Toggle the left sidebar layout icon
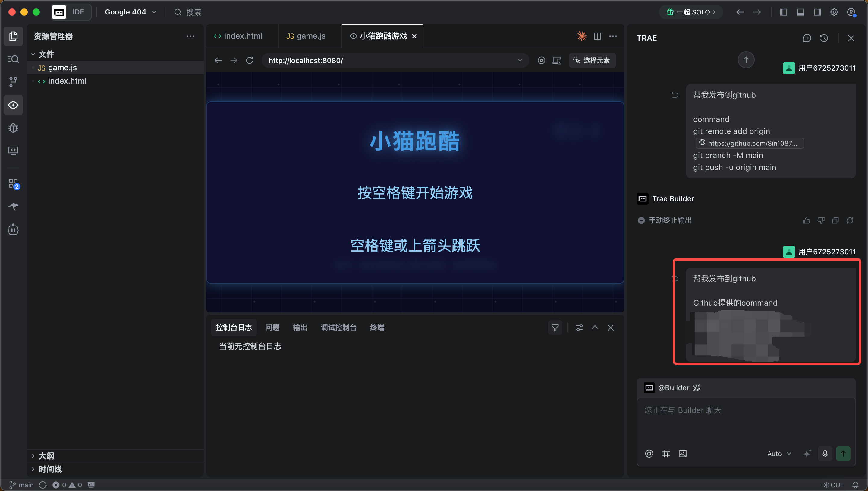Image resolution: width=868 pixels, height=491 pixels. pos(783,12)
